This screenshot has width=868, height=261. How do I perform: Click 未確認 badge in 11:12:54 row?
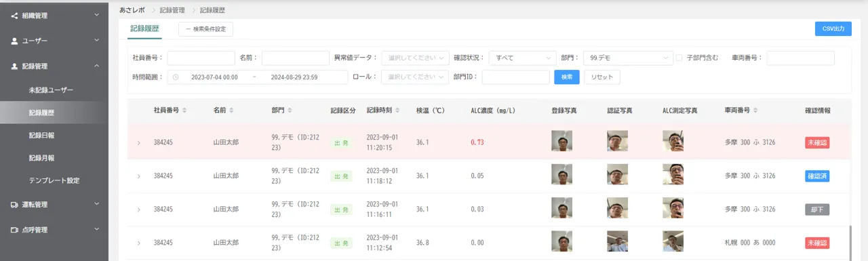(817, 243)
